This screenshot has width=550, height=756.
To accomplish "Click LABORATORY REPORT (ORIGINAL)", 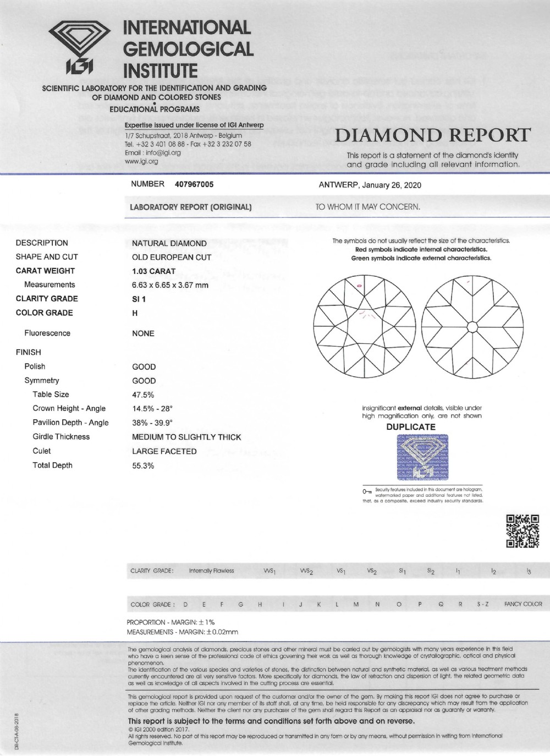I will tap(191, 207).
